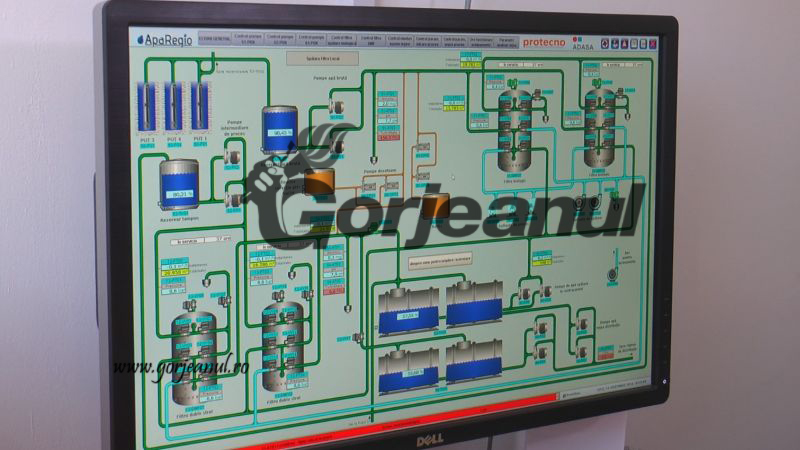Click the orange dosing tank in center
Screen dimensions: 800x450
click(x=320, y=181)
